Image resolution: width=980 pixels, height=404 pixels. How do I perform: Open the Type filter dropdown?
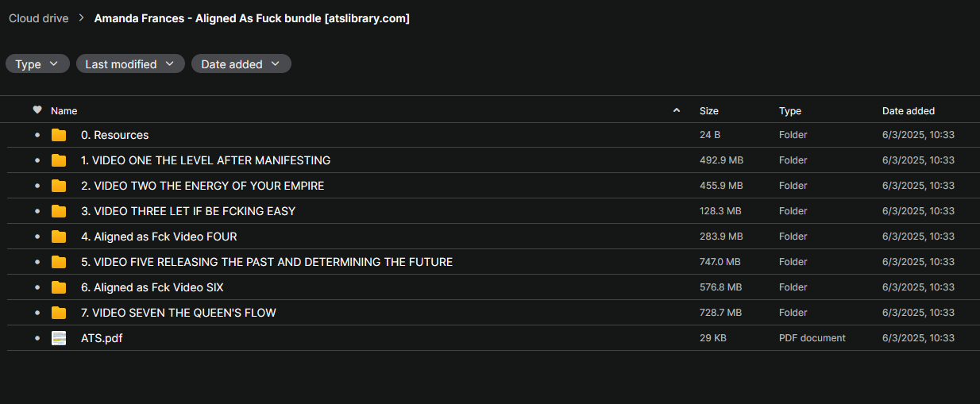(37, 64)
